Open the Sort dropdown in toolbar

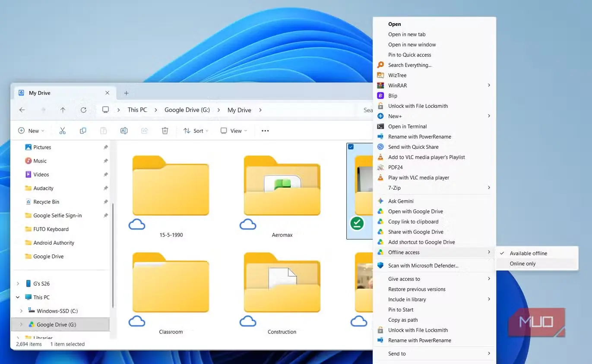coord(196,131)
